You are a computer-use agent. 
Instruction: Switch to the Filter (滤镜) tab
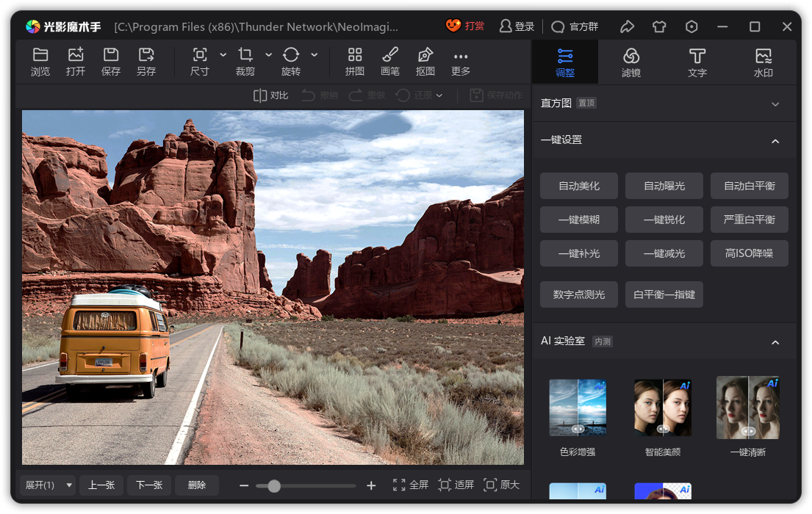[631, 62]
